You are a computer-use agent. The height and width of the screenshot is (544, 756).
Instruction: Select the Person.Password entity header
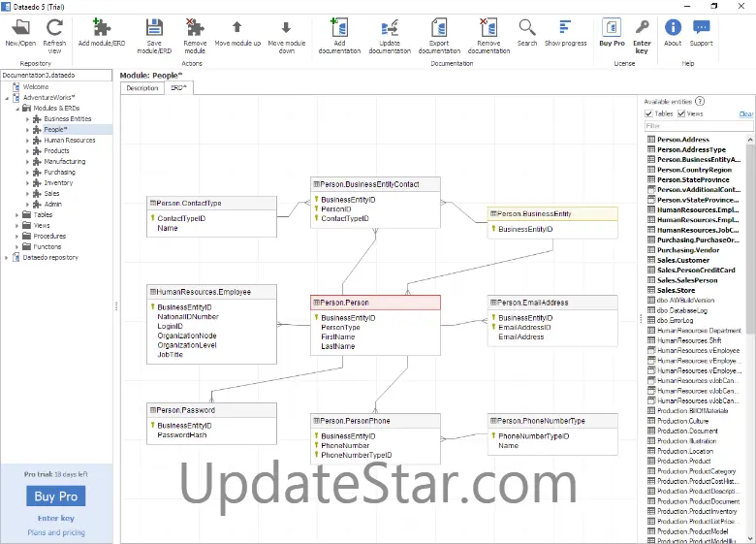point(211,410)
